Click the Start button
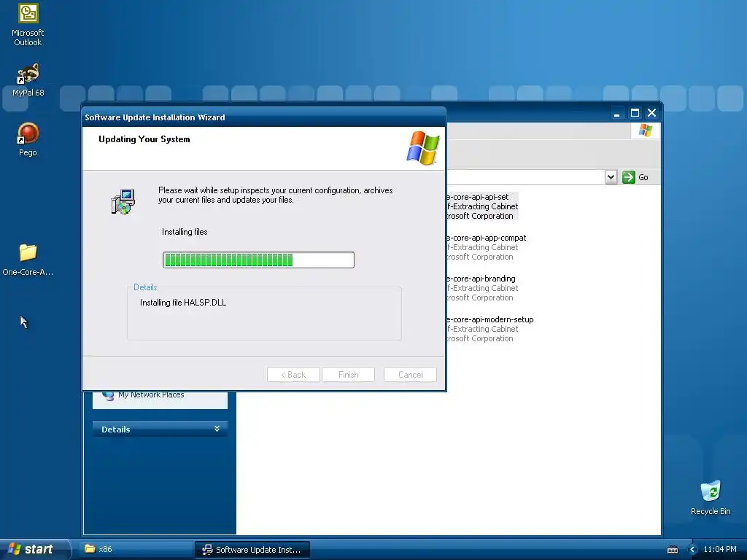Viewport: 747px width, 560px height. coord(35,549)
